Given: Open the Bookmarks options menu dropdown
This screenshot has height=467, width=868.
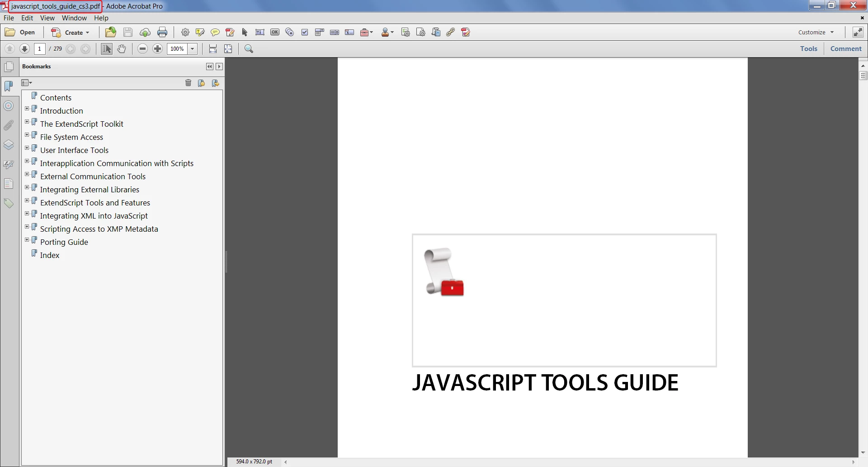Looking at the screenshot, I should [x=27, y=83].
